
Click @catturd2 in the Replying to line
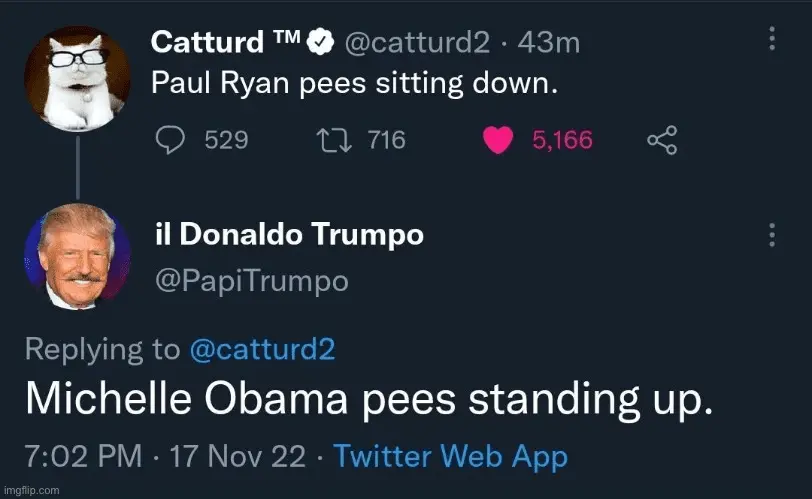coord(264,349)
